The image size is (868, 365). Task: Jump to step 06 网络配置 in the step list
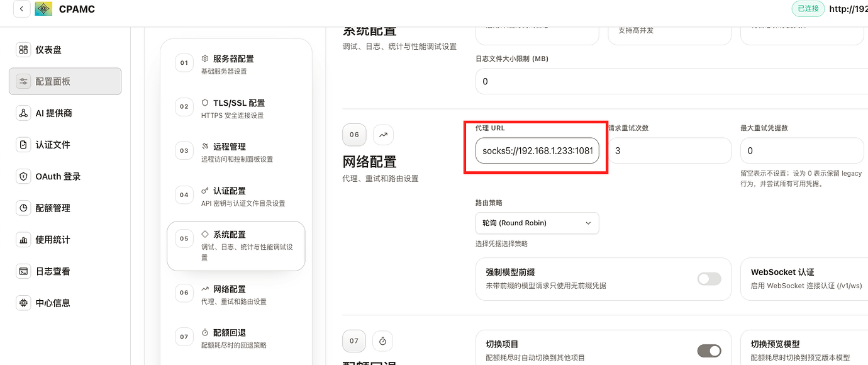pyautogui.click(x=236, y=295)
